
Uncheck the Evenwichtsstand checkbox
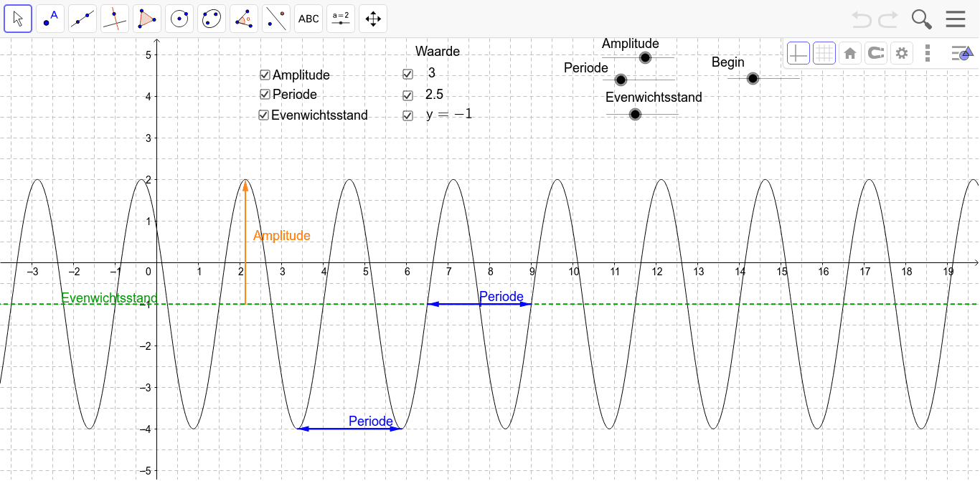[264, 114]
